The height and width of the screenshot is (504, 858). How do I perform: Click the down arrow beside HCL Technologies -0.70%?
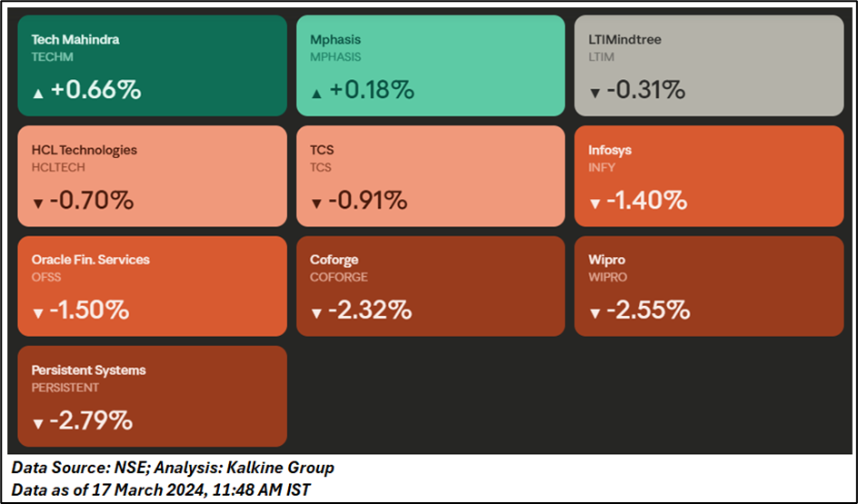click(x=37, y=203)
